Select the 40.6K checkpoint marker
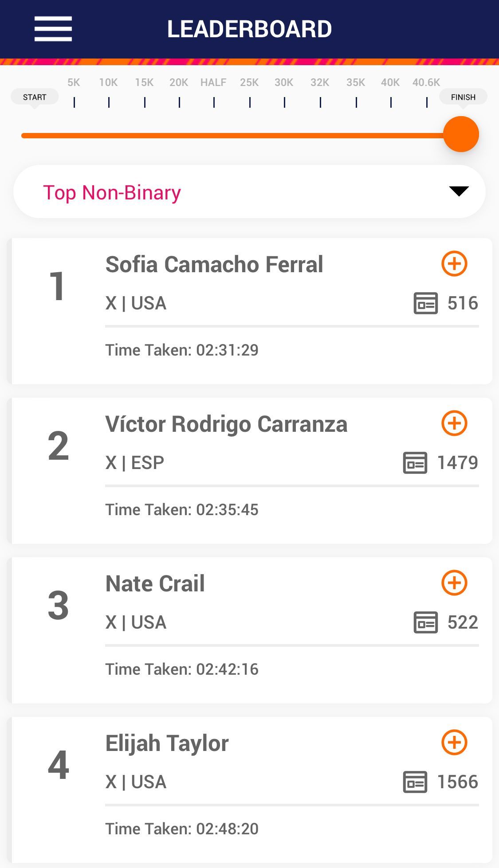Screen dimensions: 499x868 pyautogui.click(x=426, y=92)
